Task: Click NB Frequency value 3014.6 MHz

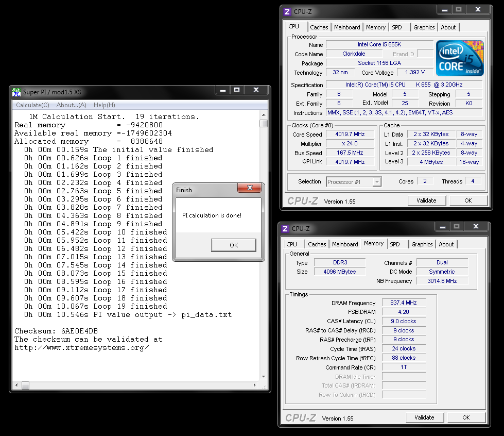Action: click(442, 281)
